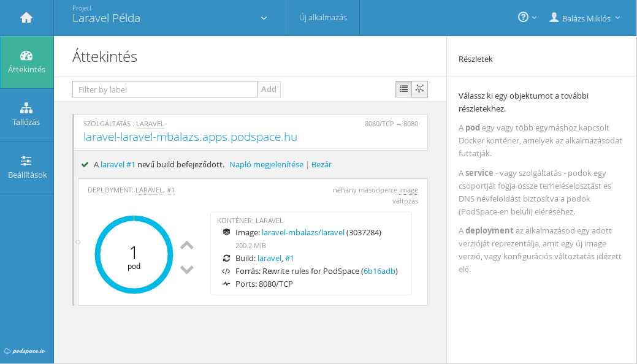The image size is (637, 364).
Task: Click the Áttekintés page heading
Action: pos(105,56)
